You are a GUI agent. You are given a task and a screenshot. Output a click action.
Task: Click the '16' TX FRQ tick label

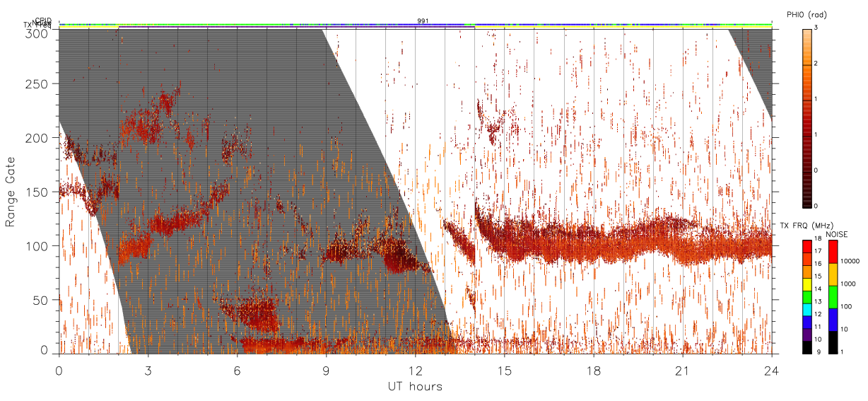pos(818,264)
